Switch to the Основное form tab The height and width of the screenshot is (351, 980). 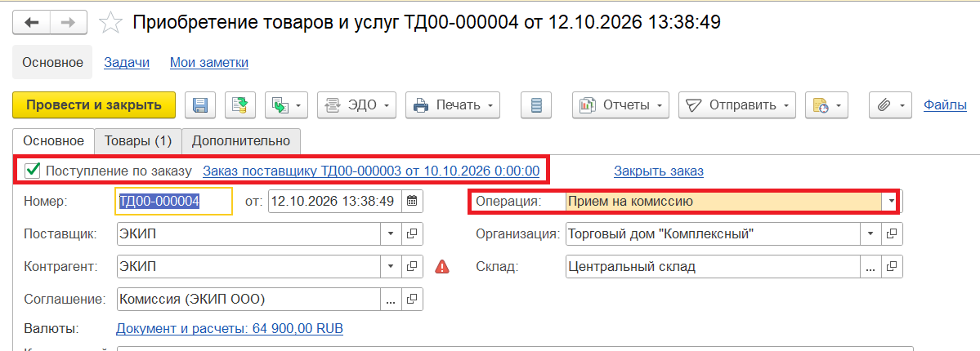pos(53,141)
